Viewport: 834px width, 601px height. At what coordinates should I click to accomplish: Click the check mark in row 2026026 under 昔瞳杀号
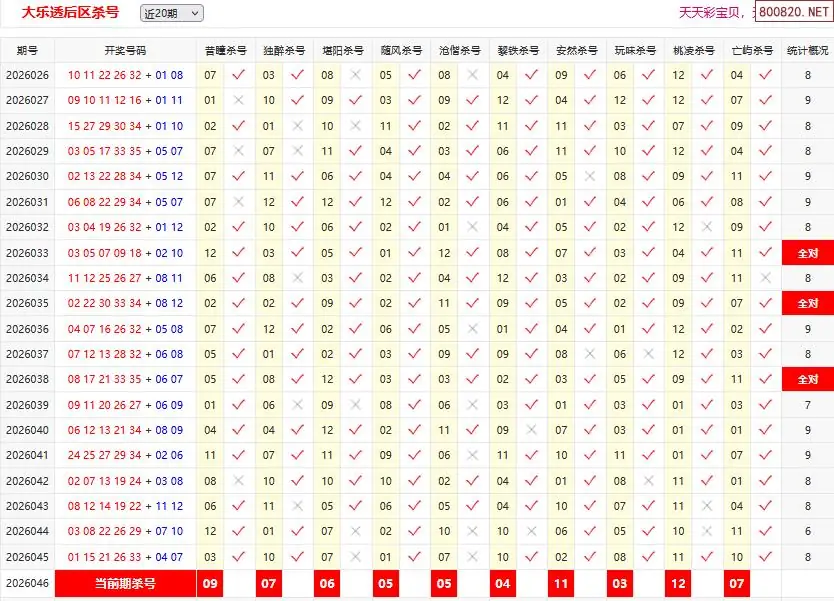[238, 75]
